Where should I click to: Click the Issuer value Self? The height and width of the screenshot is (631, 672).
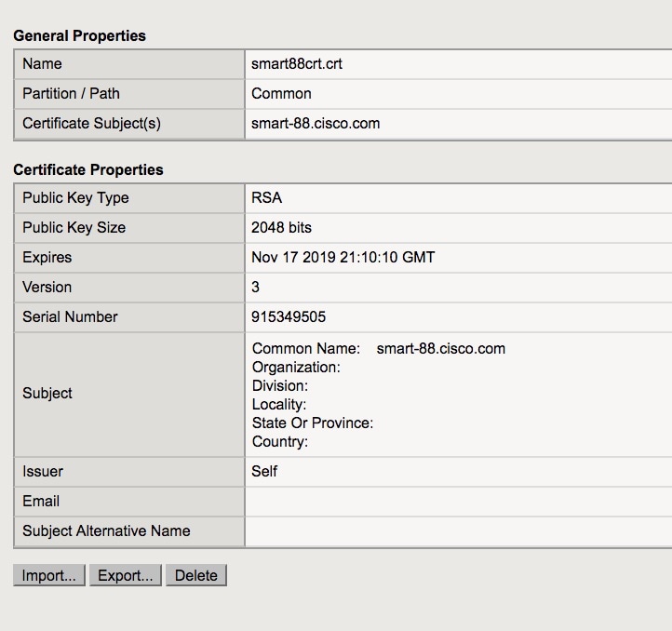click(264, 472)
